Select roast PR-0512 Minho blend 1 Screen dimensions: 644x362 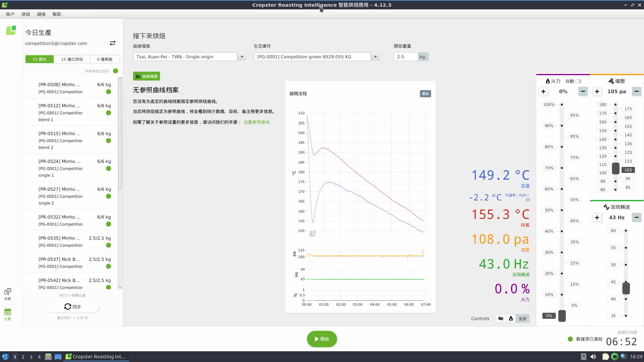[70, 112]
